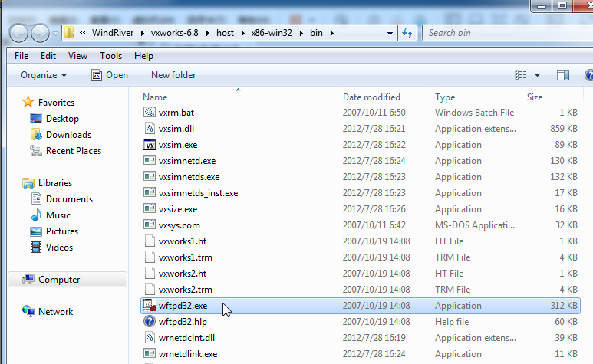Viewport: 593px width, 364px height.
Task: Click the vxworks1.ht blank file icon
Action: (150, 241)
